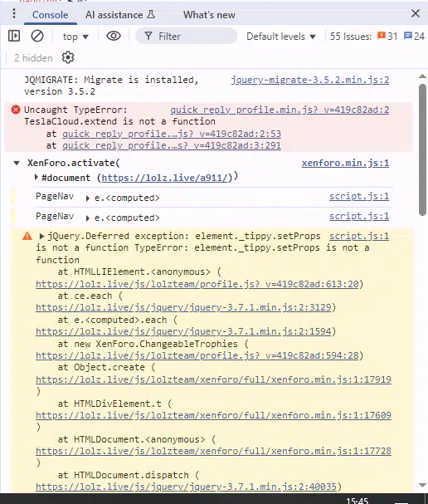Clear console with the circle-slash icon
The image size is (428, 504).
37,36
